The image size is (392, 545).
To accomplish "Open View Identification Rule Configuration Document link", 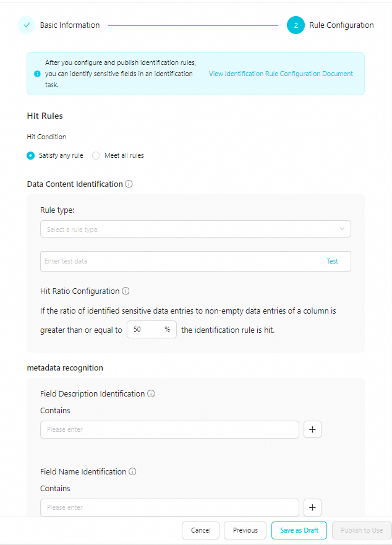I will pos(281,74).
